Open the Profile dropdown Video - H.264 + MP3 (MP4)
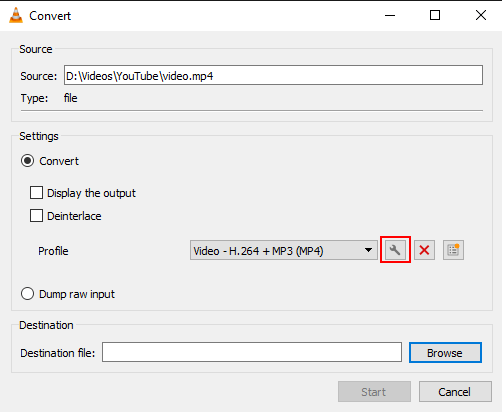The width and height of the screenshot is (502, 412). click(x=284, y=250)
